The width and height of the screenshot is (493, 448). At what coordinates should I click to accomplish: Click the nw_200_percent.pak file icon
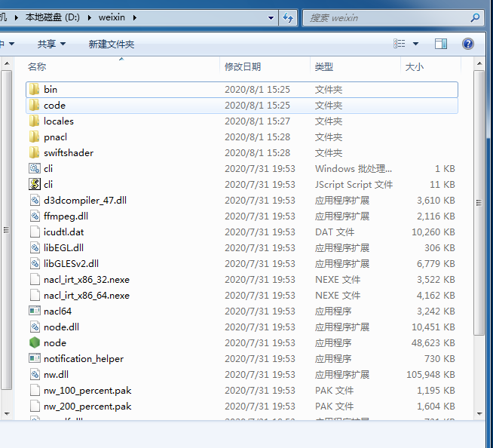pyautogui.click(x=35, y=407)
